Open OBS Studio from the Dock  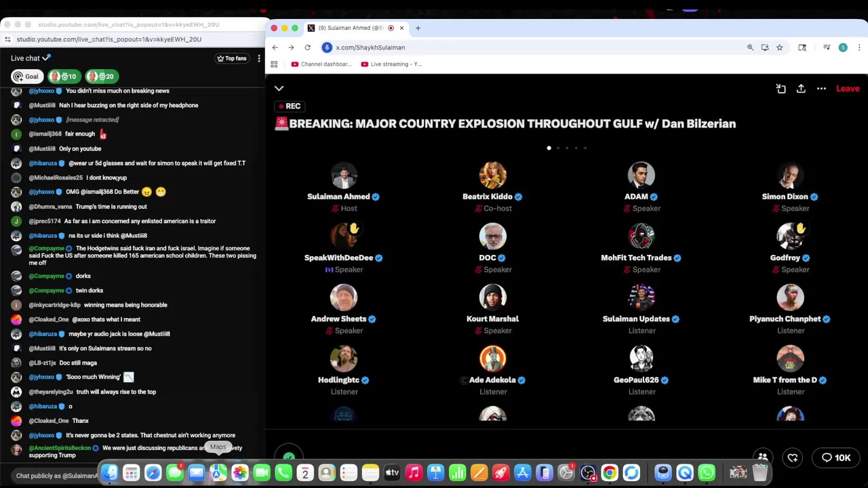pyautogui.click(x=588, y=472)
